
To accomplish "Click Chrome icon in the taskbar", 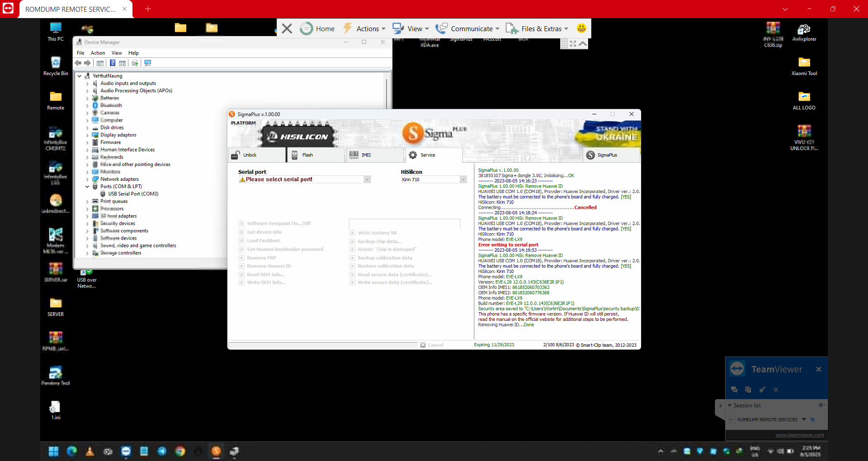I will point(180,451).
